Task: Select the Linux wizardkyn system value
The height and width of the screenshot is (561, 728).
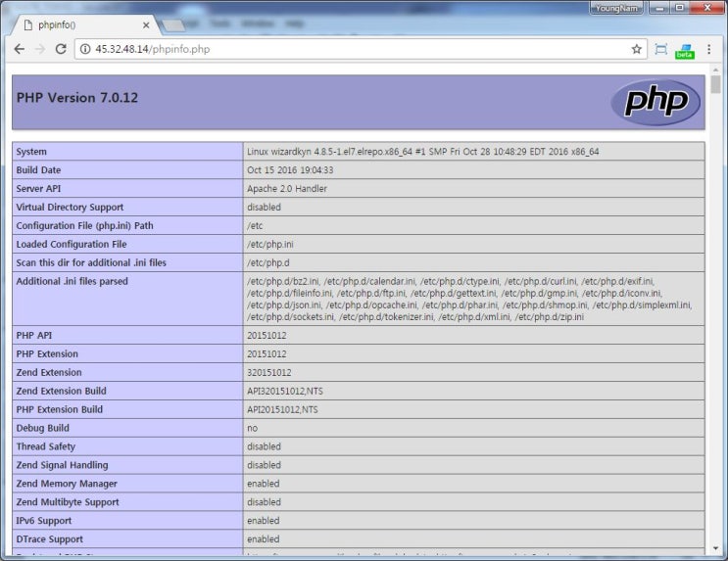Action: point(422,152)
